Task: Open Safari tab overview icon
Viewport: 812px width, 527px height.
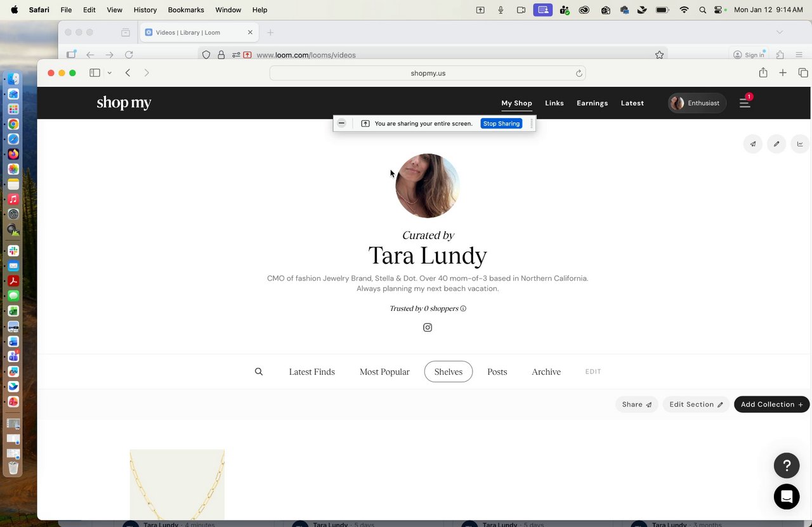Action: (x=803, y=73)
